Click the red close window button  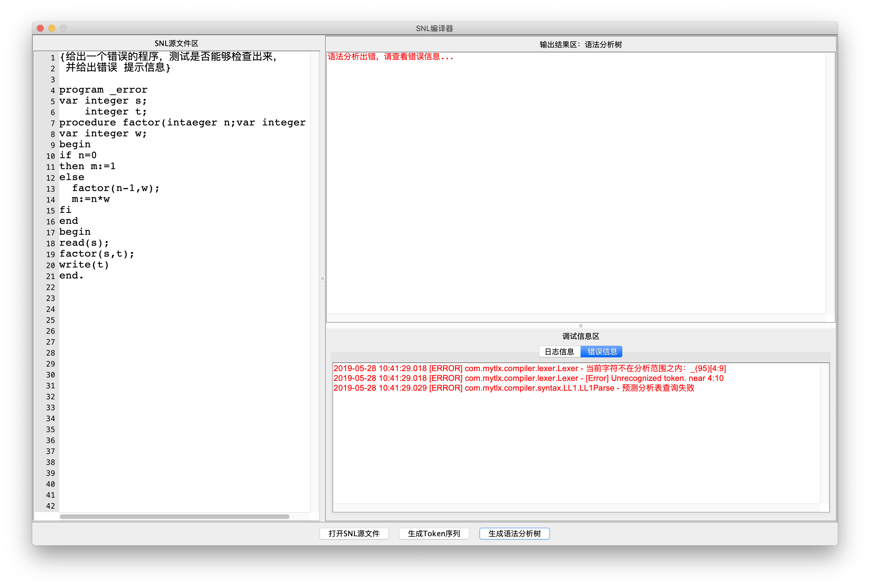[41, 28]
